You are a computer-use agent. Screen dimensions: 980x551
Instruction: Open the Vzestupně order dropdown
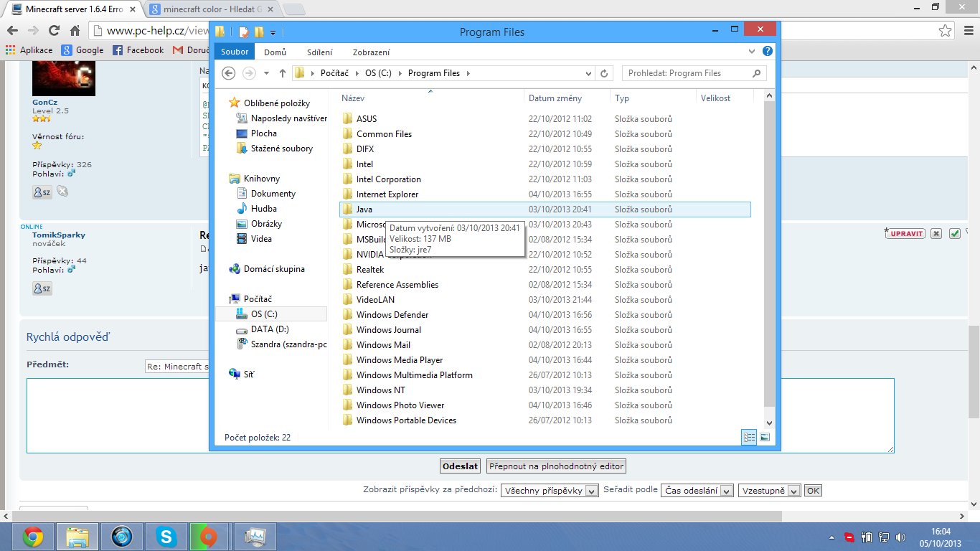[769, 491]
